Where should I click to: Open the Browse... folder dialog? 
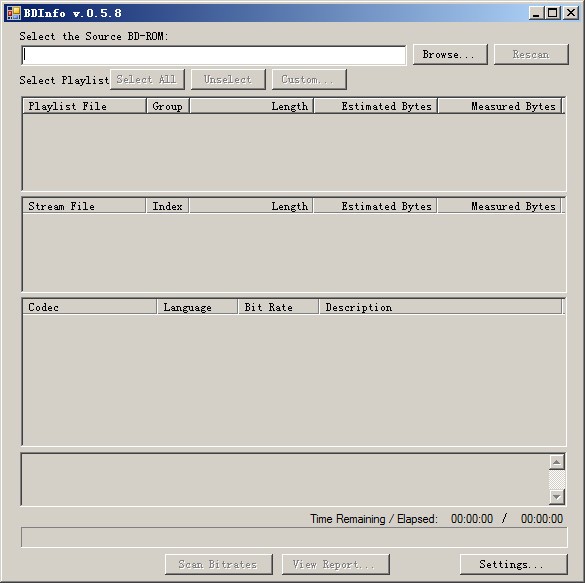450,54
